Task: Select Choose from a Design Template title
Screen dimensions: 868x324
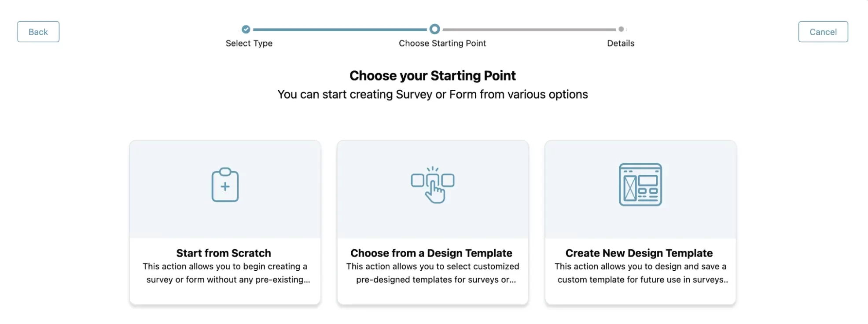Action: click(x=431, y=253)
